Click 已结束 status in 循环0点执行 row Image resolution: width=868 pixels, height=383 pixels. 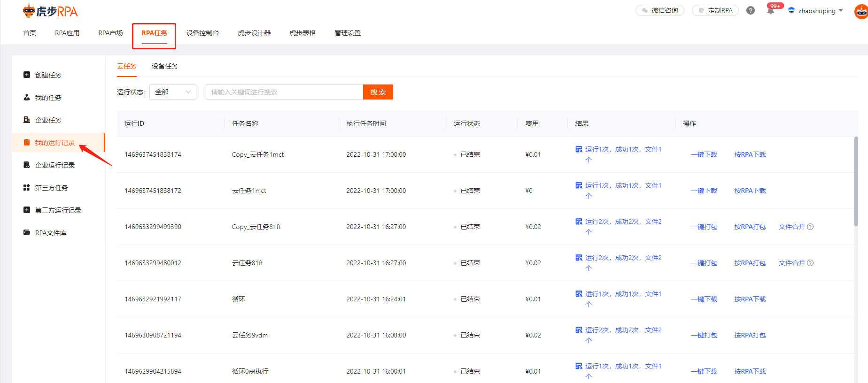pos(470,371)
